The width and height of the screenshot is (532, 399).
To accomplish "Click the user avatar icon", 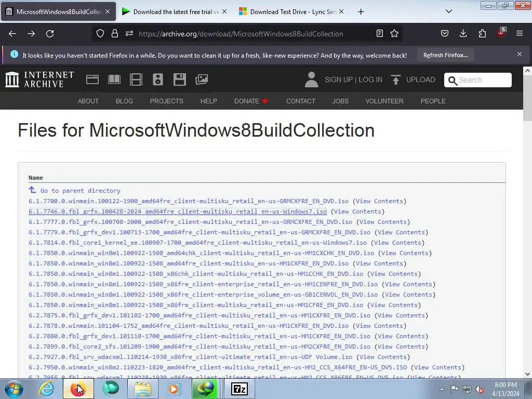I will coord(312,79).
